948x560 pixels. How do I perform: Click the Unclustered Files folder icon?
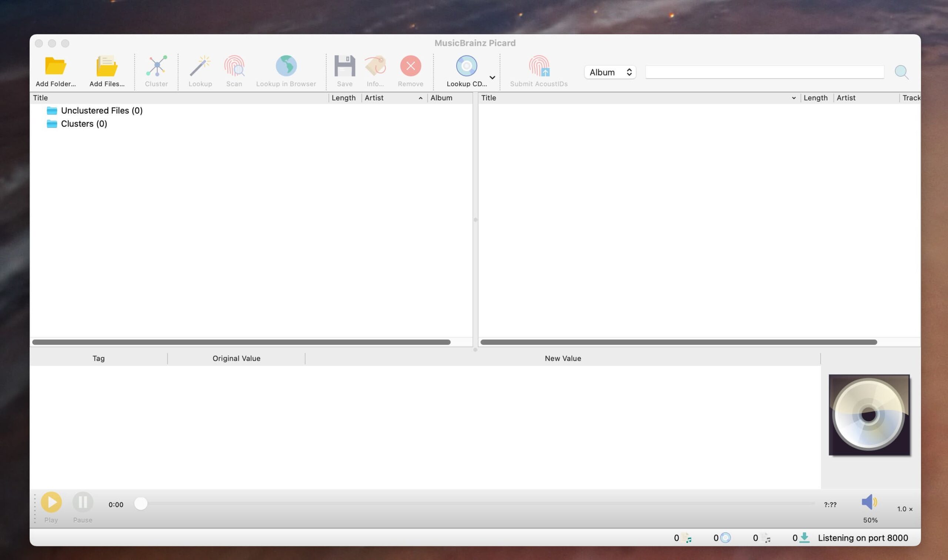coord(52,111)
